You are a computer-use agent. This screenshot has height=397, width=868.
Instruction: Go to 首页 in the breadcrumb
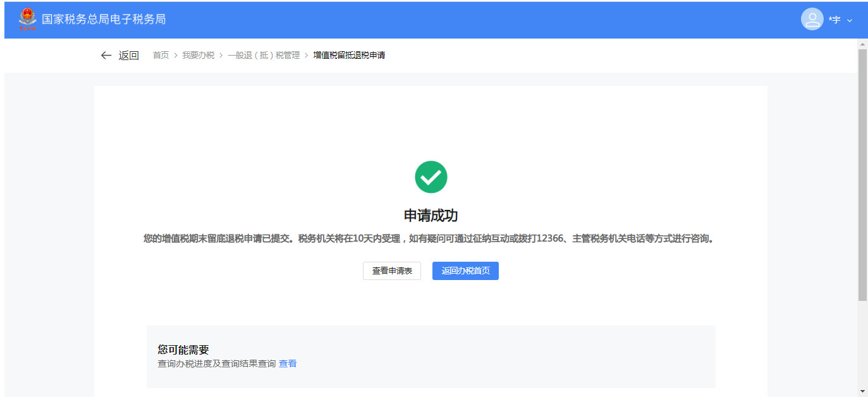(x=161, y=56)
